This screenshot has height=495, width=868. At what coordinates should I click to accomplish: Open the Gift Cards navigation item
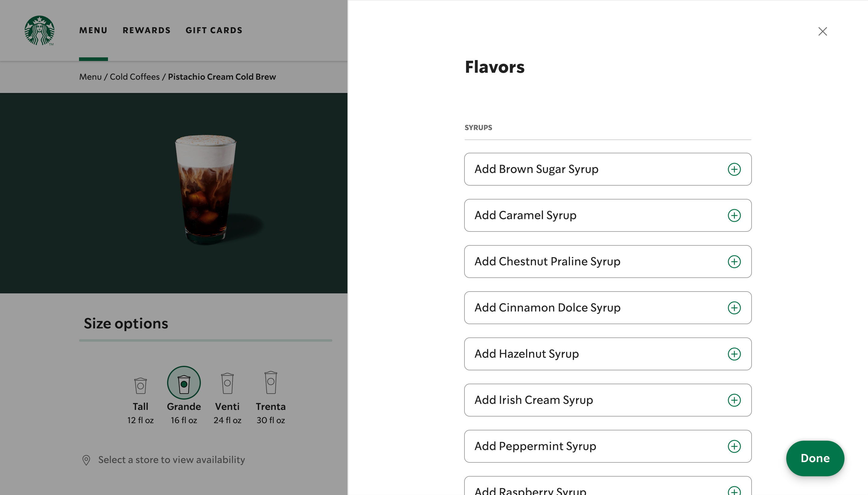[214, 30]
